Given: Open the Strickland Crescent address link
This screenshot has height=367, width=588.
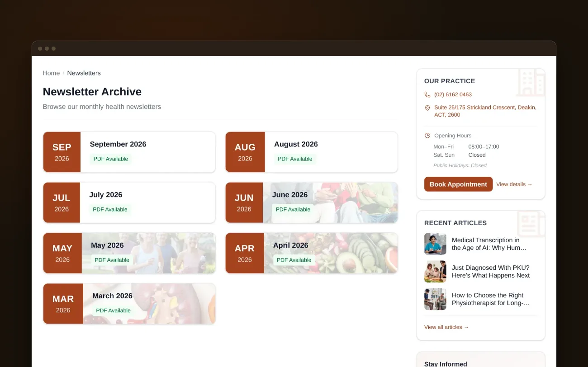Looking at the screenshot, I should [485, 111].
